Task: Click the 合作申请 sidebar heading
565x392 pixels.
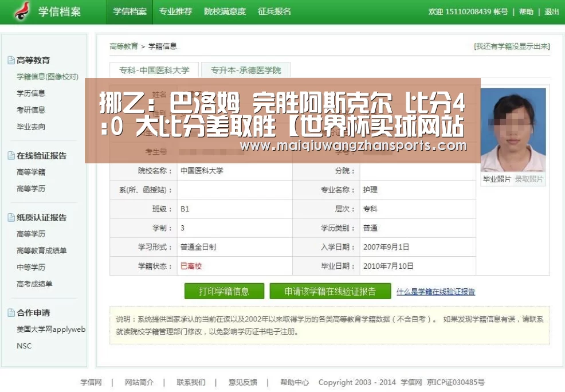Action: [33, 313]
